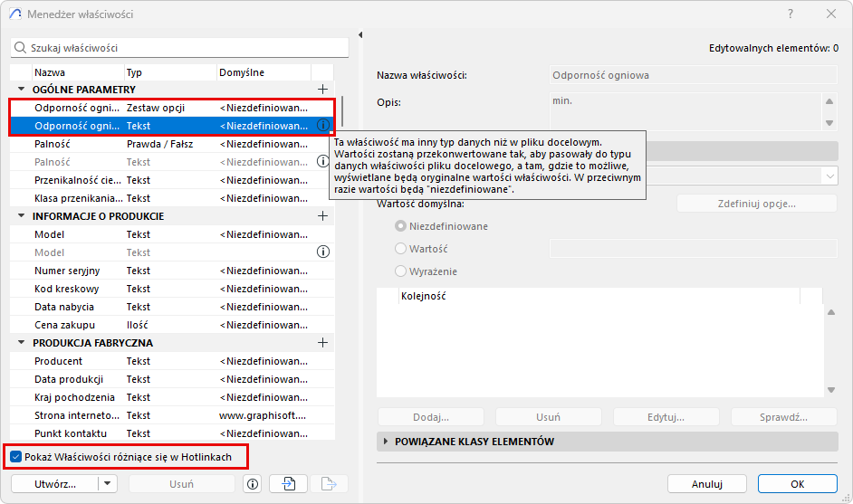Click expression list scroll down arrow
853x504 pixels.
pyautogui.click(x=830, y=390)
